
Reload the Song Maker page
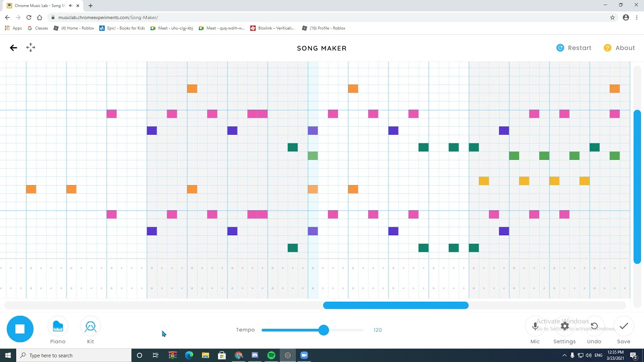coord(29,17)
